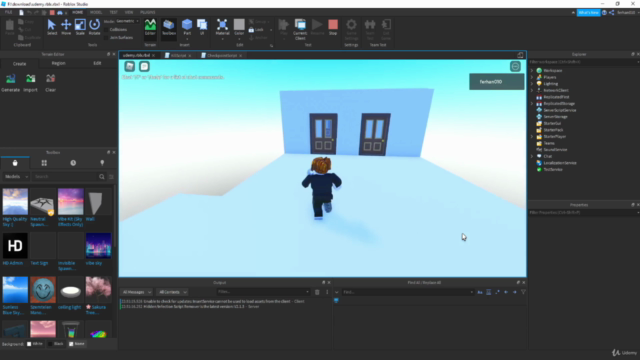The height and width of the screenshot is (360, 640).
Task: Click the new file icon in title toolbar
Action: pos(21,13)
